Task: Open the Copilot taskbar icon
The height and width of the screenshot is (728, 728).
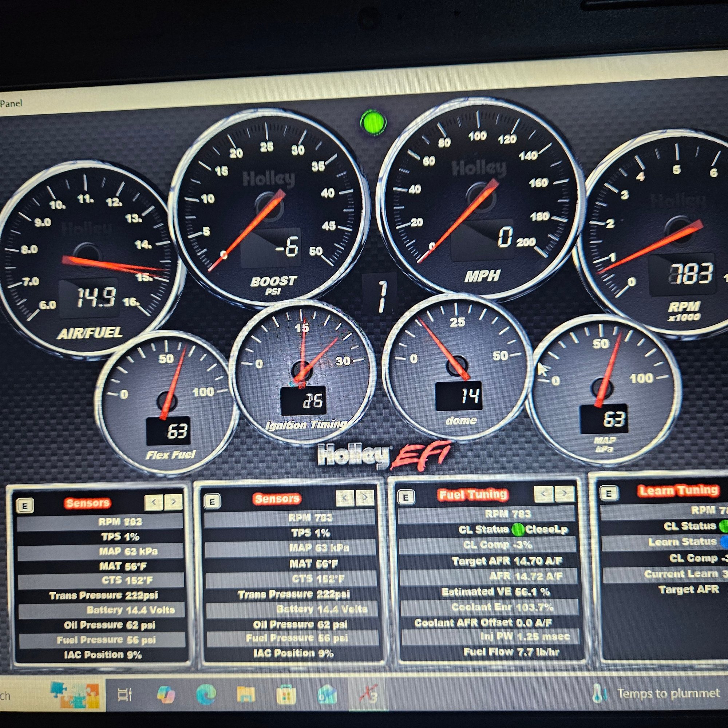Action: click(166, 694)
